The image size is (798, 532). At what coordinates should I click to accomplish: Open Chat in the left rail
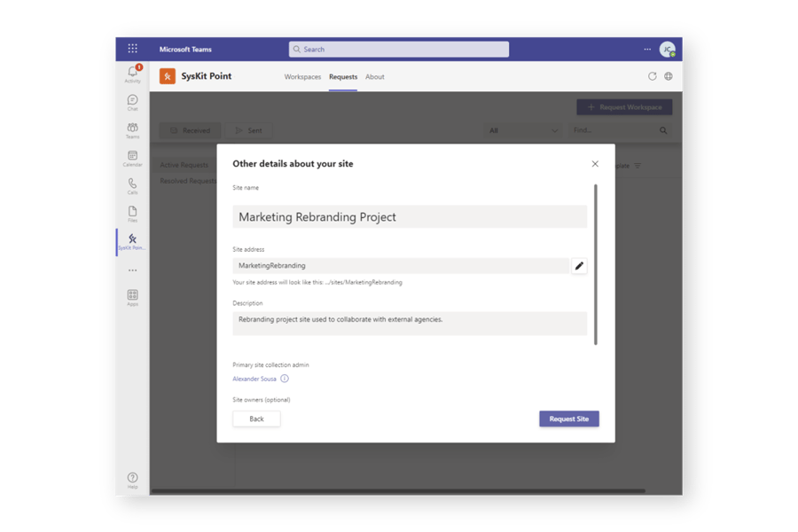tap(132, 102)
